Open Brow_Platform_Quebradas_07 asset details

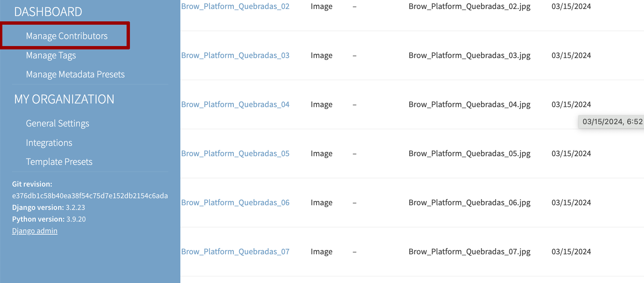(235, 251)
